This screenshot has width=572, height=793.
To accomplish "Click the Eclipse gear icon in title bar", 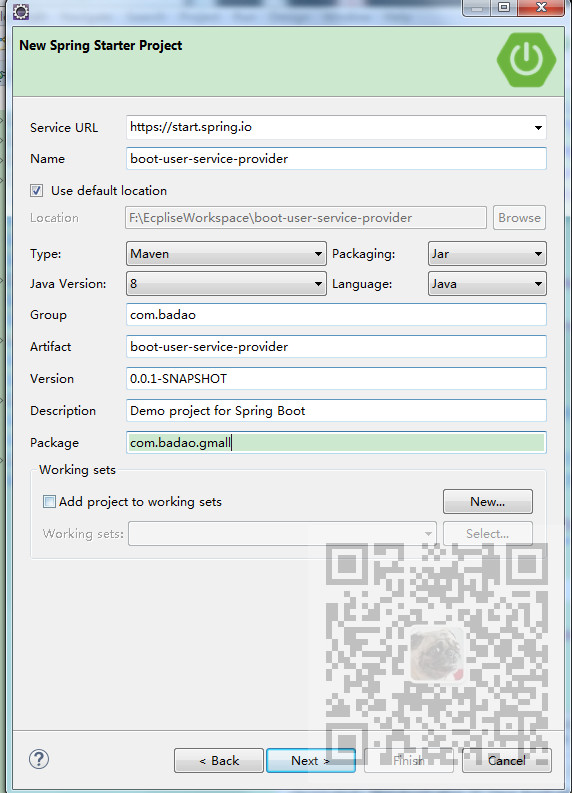I will point(20,11).
